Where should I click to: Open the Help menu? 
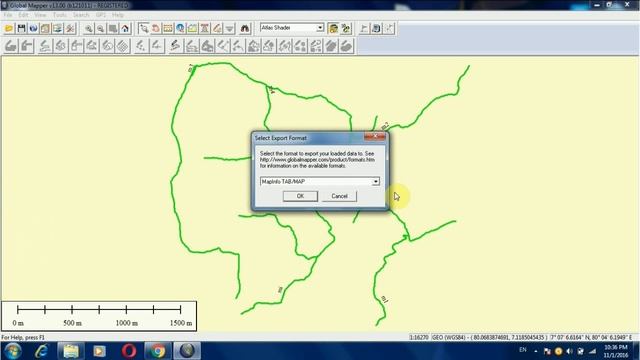click(118, 15)
